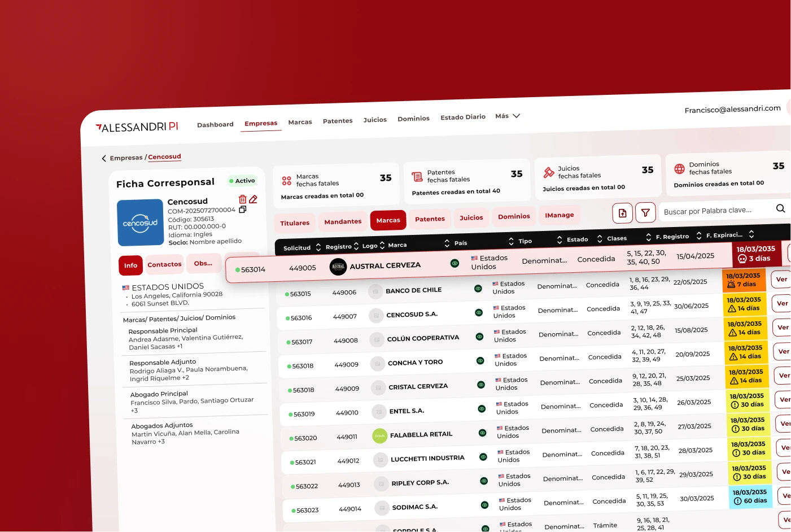The width and height of the screenshot is (791, 532).
Task: Export the table with the file icon button
Action: (x=622, y=213)
